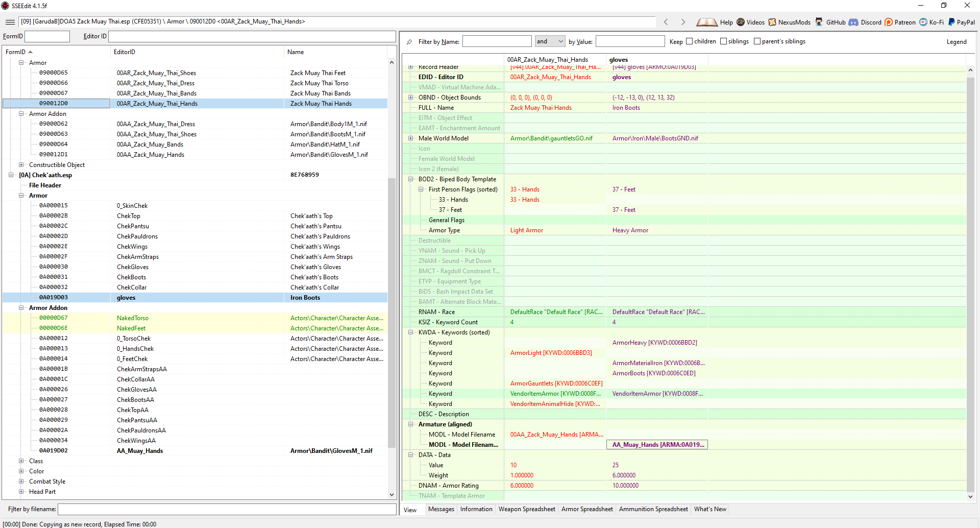Viewport: 980px width, 528px height.
Task: Open GitHub link icon
Action: (819, 22)
